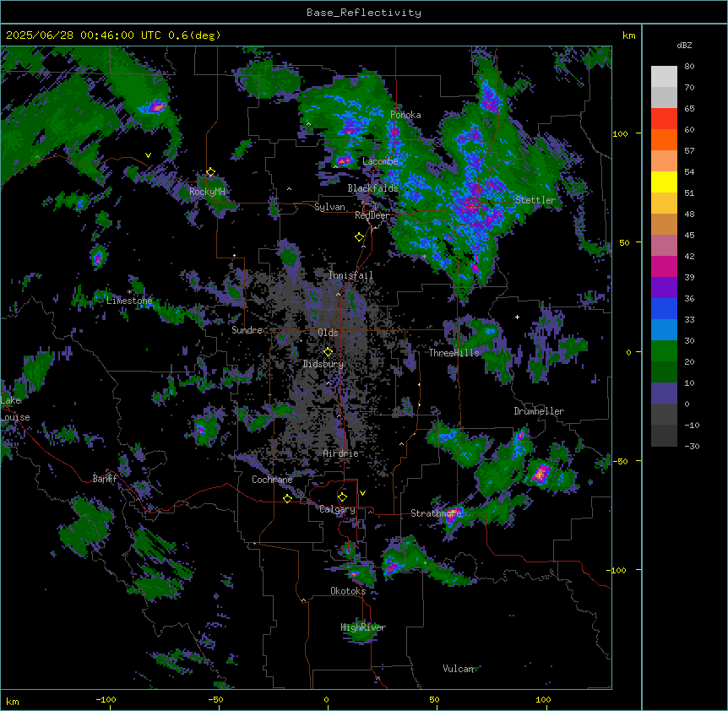Click the -30 value on dBZ legend
The height and width of the screenshot is (711, 728).
[692, 447]
